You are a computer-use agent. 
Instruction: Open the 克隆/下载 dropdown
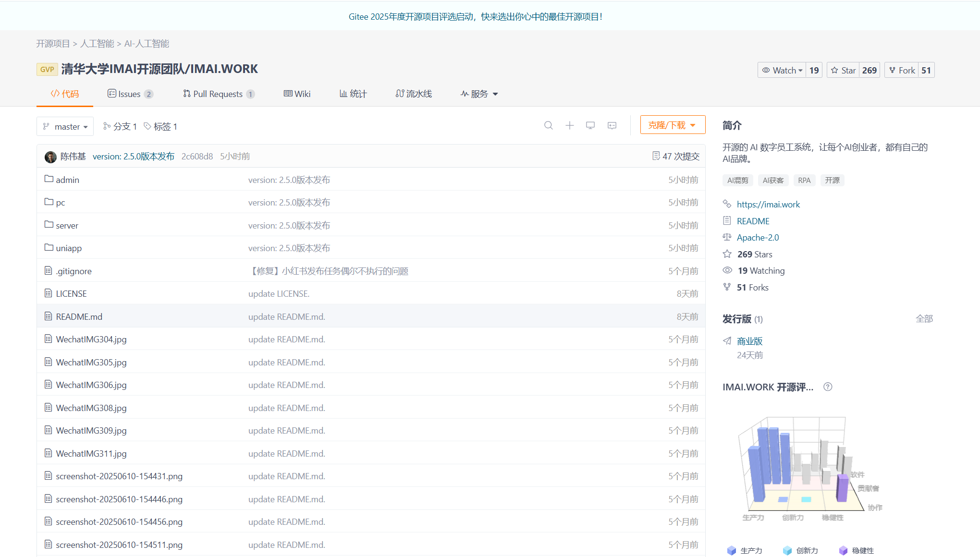pyautogui.click(x=672, y=125)
